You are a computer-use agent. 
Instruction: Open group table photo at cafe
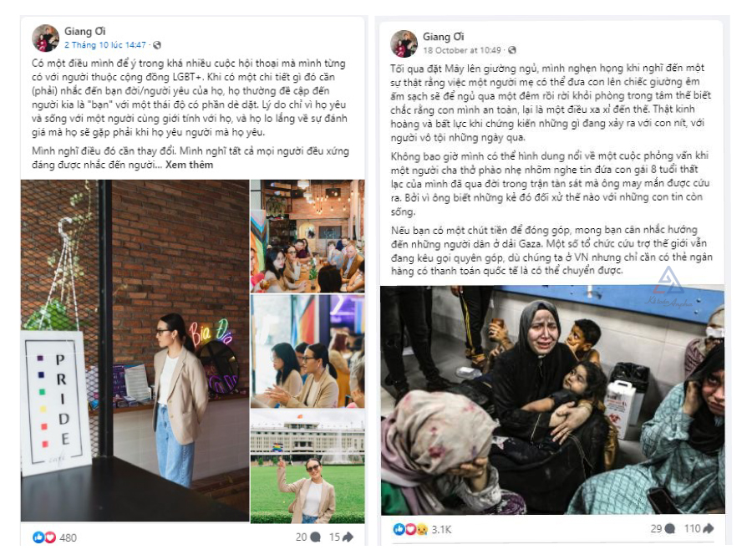click(x=307, y=236)
